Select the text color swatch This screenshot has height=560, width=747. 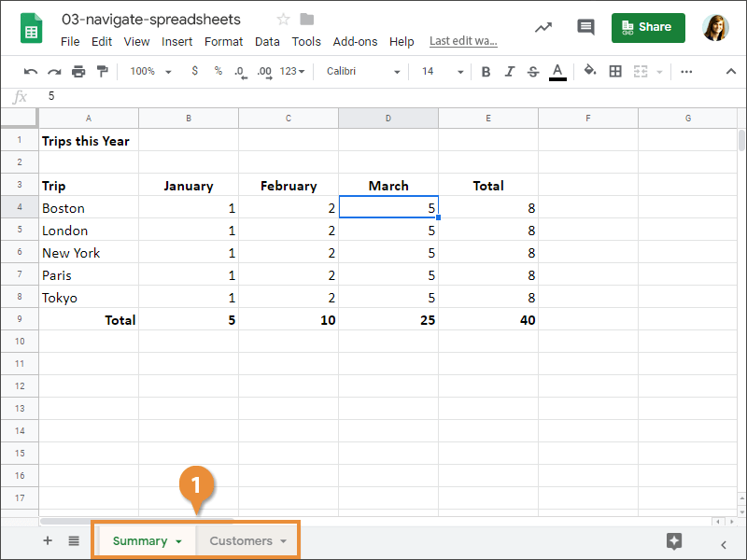558,71
